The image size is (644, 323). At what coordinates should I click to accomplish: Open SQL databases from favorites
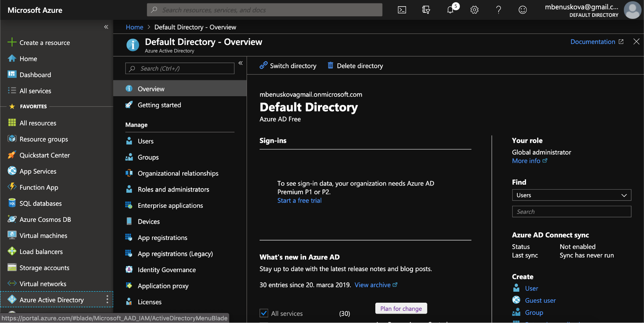point(40,203)
